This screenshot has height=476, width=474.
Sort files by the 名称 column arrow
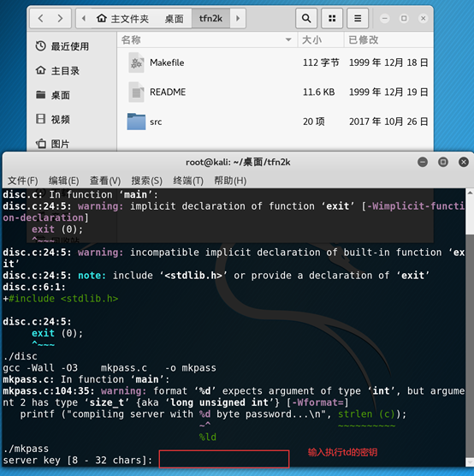click(x=288, y=39)
